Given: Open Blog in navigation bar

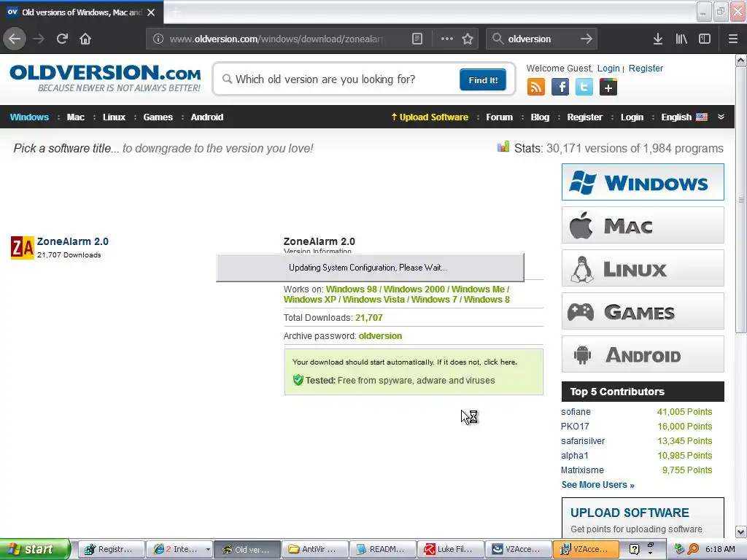Looking at the screenshot, I should click(540, 117).
